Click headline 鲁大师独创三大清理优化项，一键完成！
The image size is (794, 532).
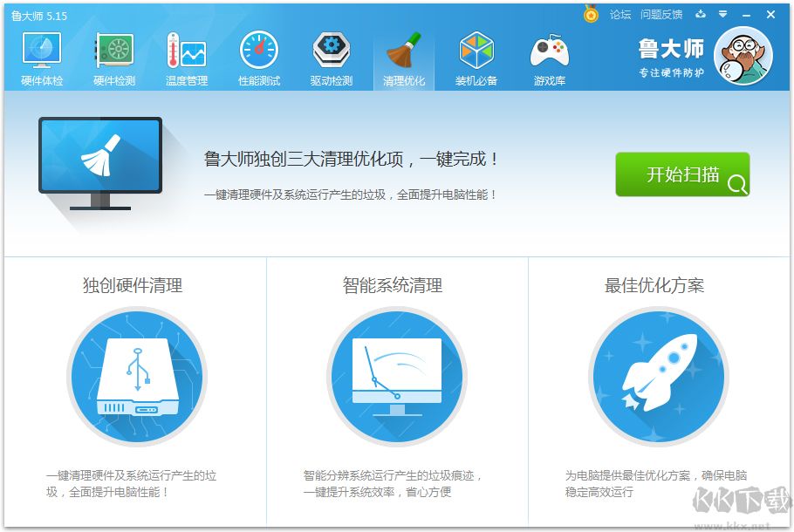pos(352,159)
